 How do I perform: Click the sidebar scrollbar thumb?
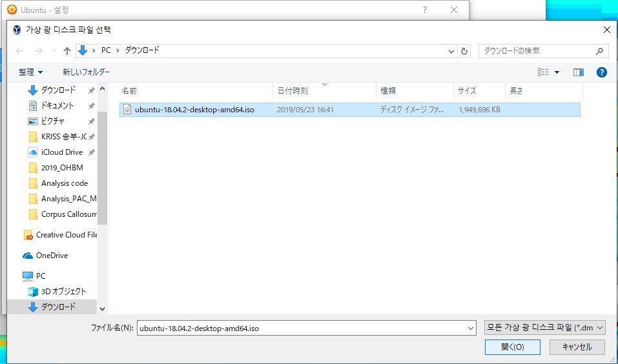(x=102, y=167)
